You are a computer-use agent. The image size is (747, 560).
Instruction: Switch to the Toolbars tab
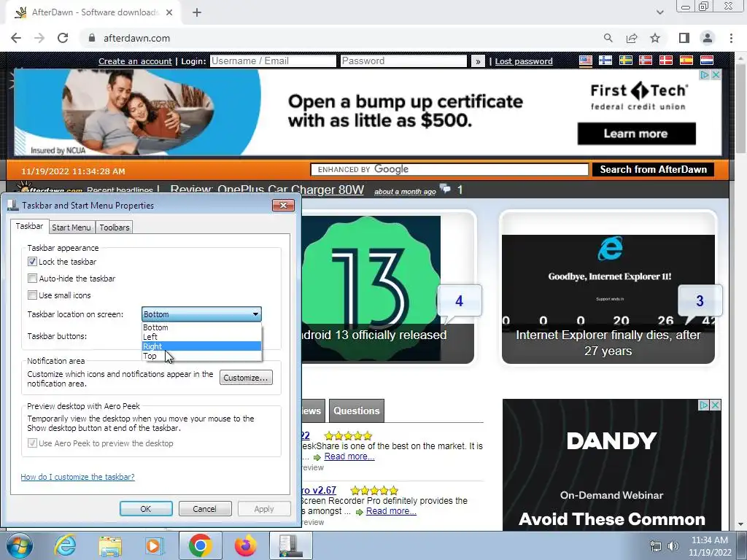point(115,227)
